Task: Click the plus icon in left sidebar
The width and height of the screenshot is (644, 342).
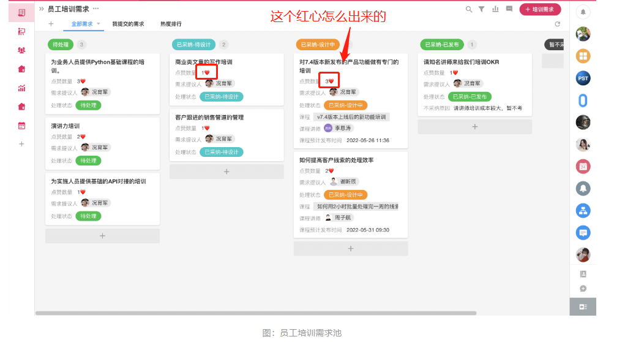Action: tap(22, 144)
